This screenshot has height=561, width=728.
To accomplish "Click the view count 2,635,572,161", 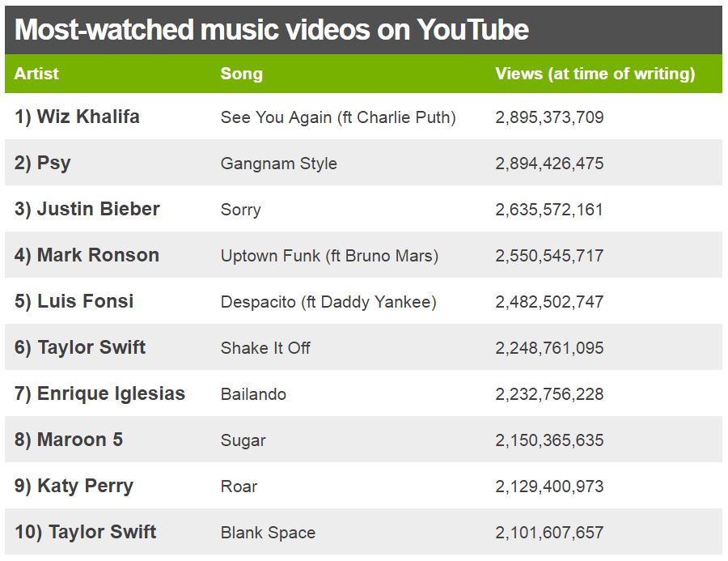I will tap(548, 210).
